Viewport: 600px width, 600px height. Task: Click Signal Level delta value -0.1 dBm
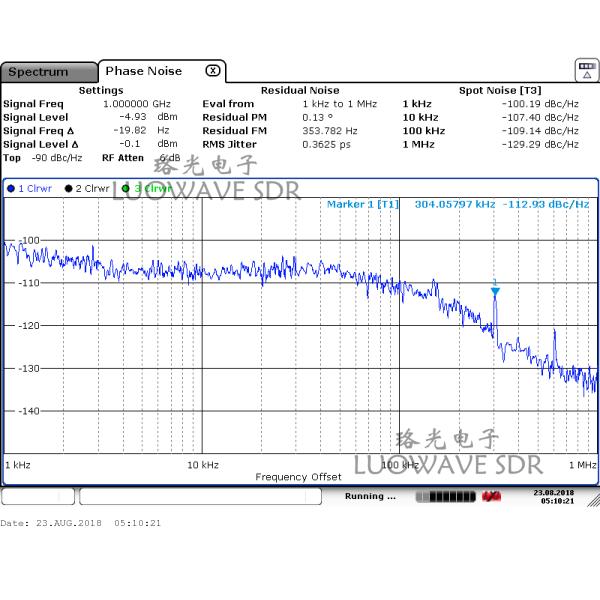148,144
